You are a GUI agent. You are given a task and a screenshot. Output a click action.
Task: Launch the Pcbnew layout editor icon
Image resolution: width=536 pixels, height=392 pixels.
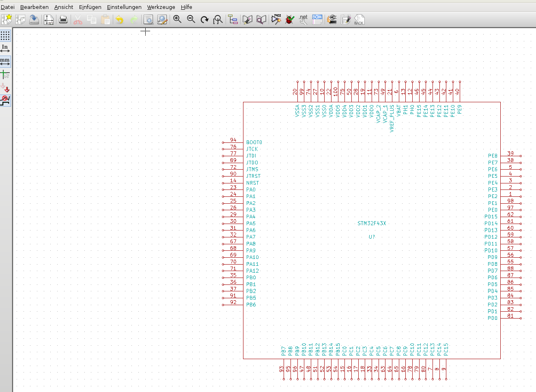click(346, 19)
